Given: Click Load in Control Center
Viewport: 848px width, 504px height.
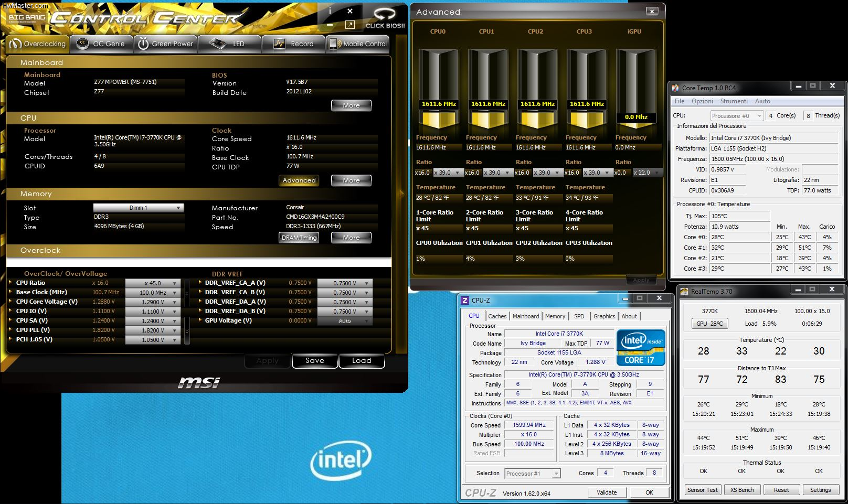Looking at the screenshot, I should point(362,361).
